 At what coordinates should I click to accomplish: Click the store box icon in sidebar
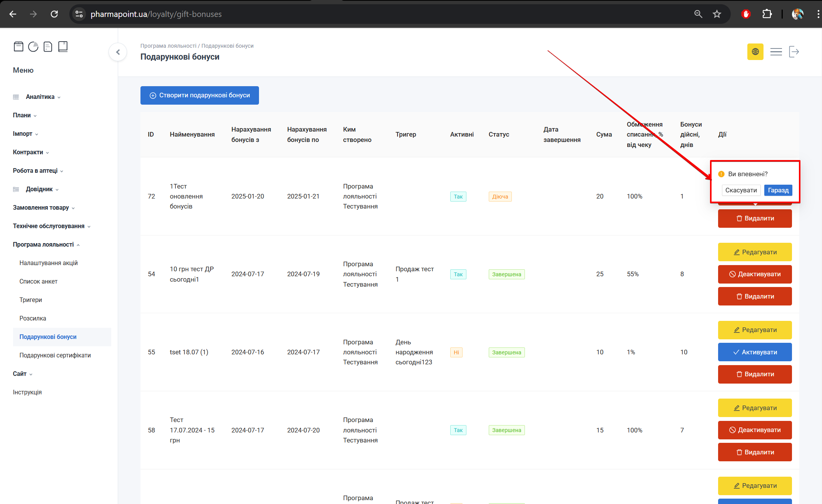[x=18, y=47]
